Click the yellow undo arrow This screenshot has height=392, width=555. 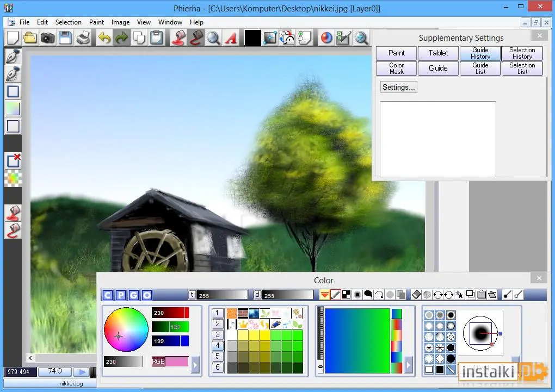click(104, 38)
